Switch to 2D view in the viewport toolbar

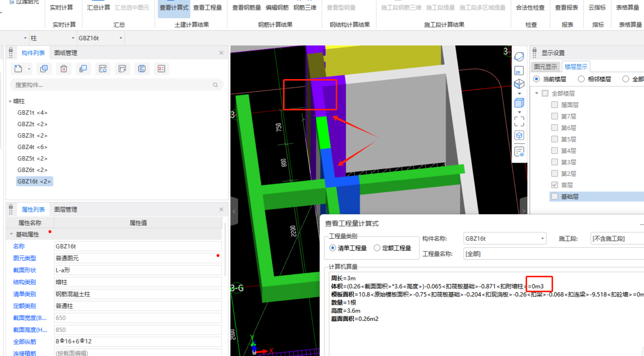pyautogui.click(x=518, y=71)
